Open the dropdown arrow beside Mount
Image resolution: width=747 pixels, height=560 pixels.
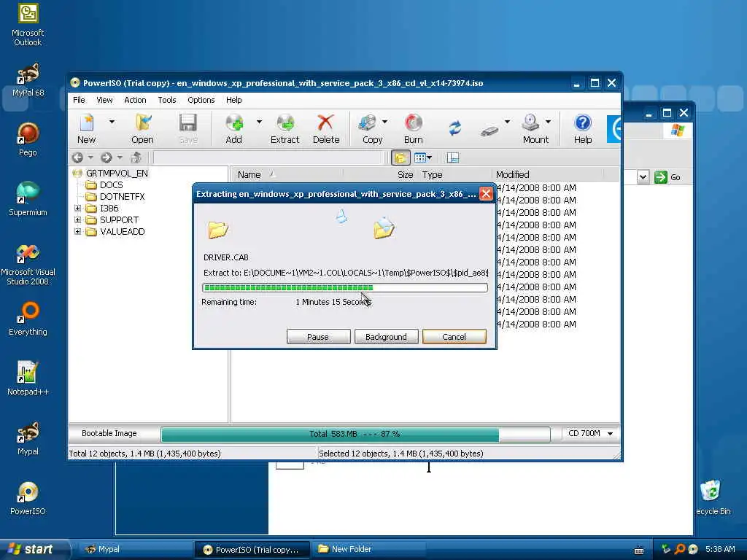549,122
